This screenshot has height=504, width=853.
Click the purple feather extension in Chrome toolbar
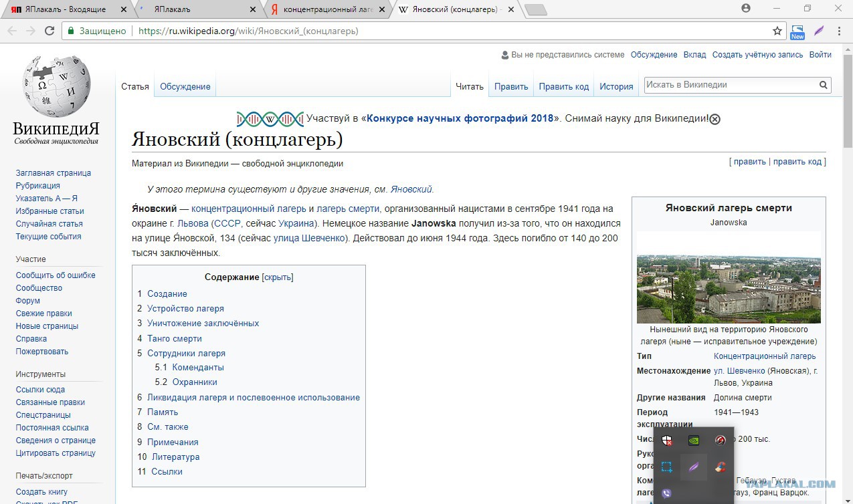click(818, 31)
